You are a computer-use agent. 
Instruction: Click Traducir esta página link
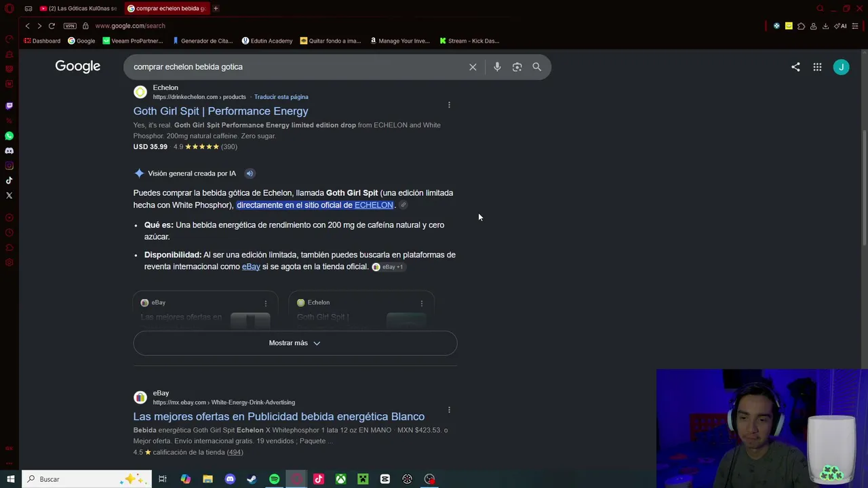[x=281, y=97]
